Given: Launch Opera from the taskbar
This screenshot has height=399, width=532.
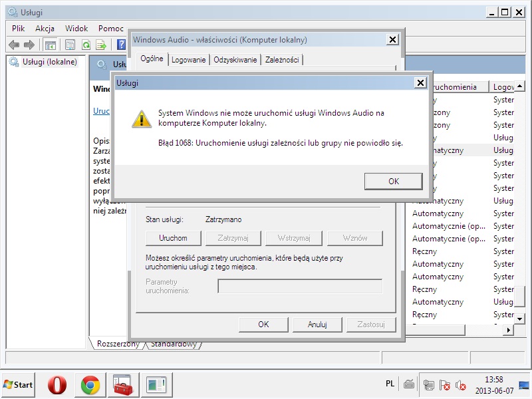Looking at the screenshot, I should (57, 385).
